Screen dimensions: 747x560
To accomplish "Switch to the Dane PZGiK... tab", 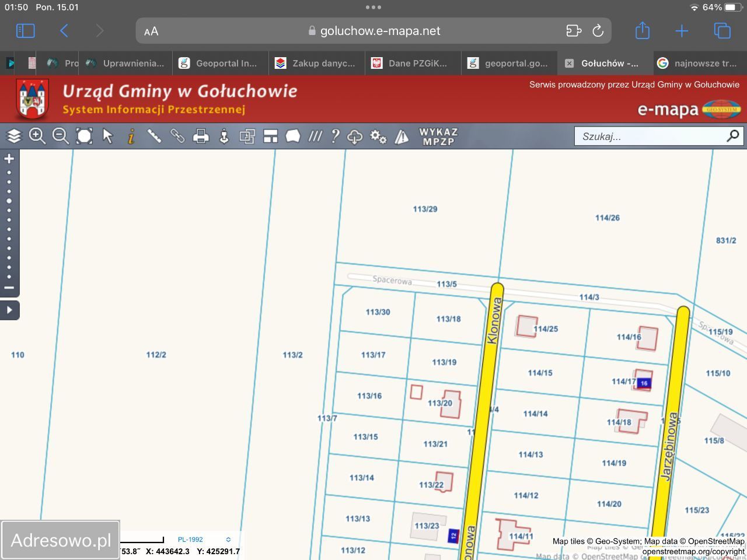I will (x=413, y=63).
